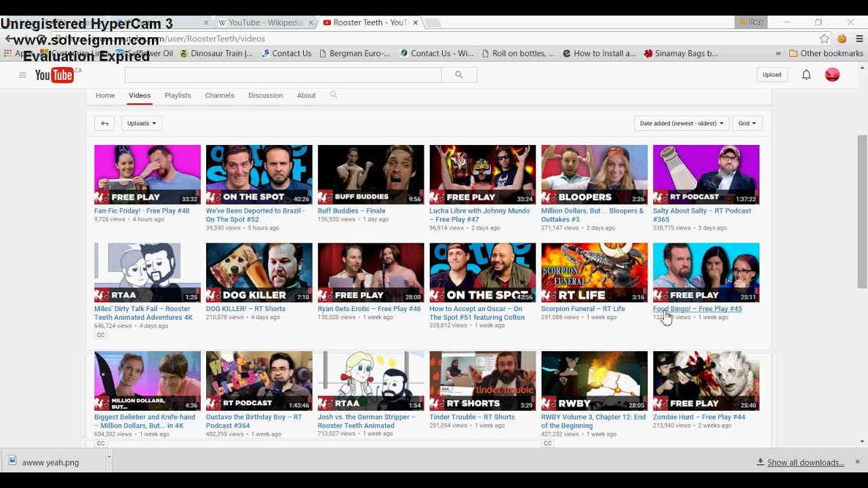
Task: Open Buff Buddies – Finale video title
Action: tap(351, 211)
